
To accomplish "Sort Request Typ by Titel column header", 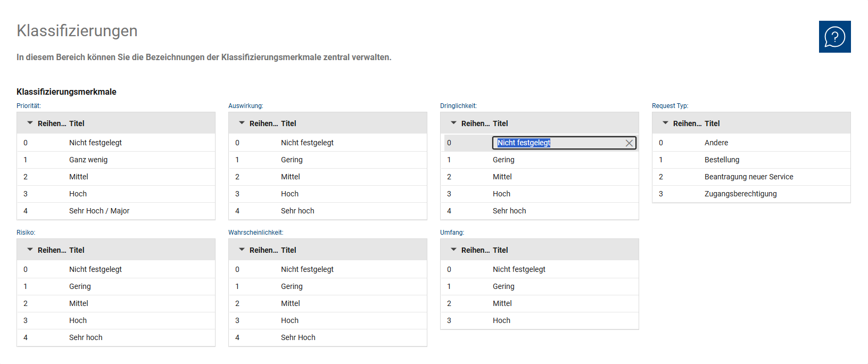I will click(x=712, y=123).
